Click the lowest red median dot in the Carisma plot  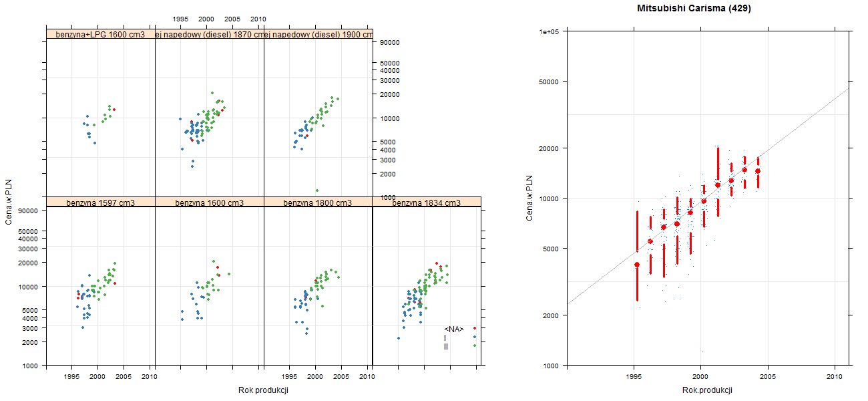[x=637, y=265]
